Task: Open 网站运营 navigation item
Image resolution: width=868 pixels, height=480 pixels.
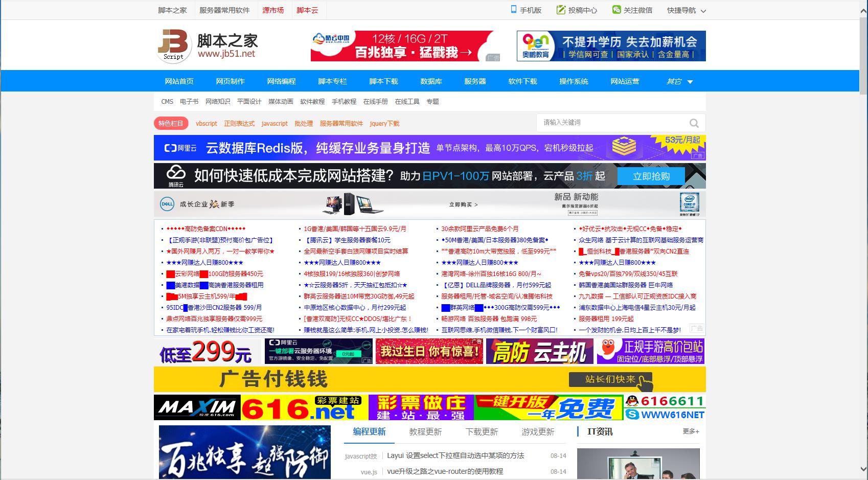Action: (625, 81)
